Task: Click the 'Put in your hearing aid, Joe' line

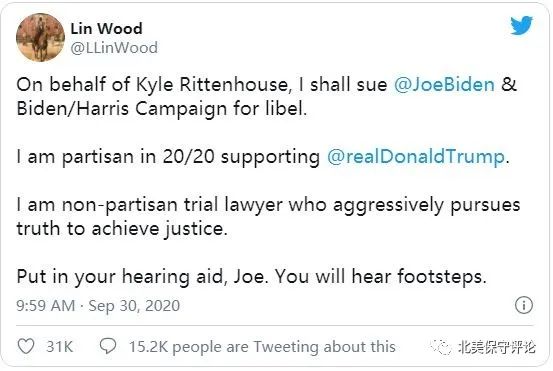Action: (x=251, y=276)
